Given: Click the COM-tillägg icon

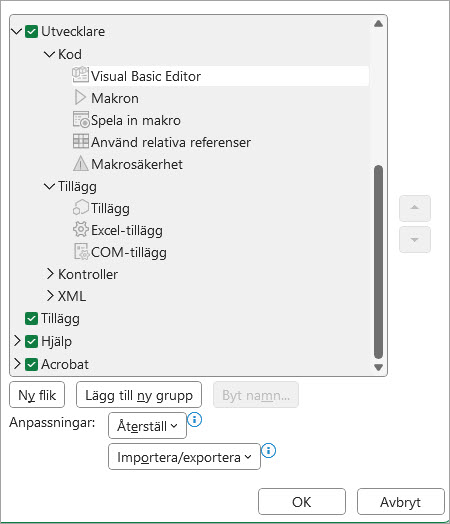Looking at the screenshot, I should coord(81,252).
